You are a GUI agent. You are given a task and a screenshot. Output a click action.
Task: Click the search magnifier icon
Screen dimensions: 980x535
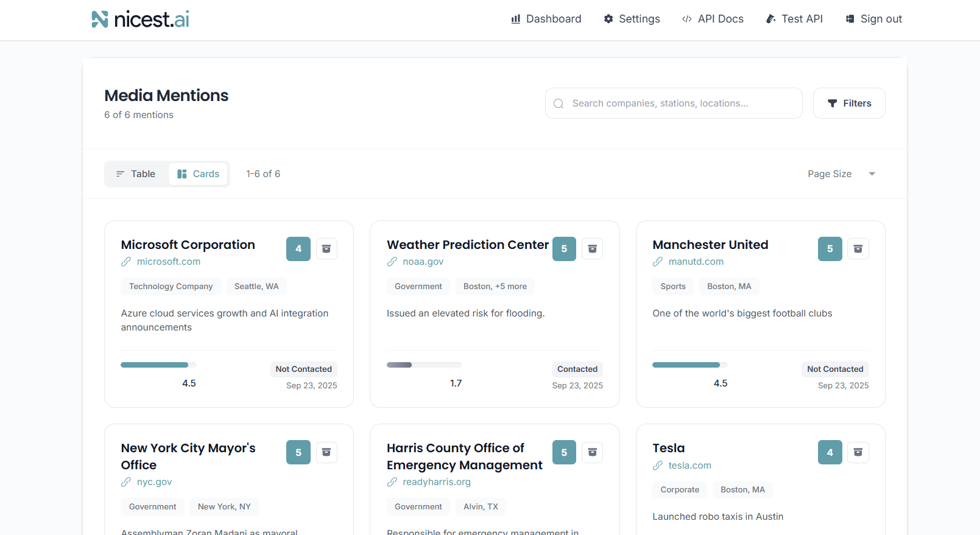click(559, 103)
